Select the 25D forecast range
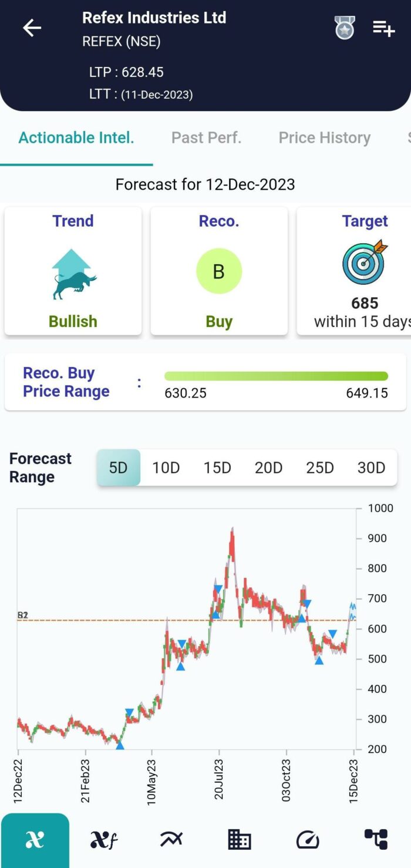 (x=319, y=467)
